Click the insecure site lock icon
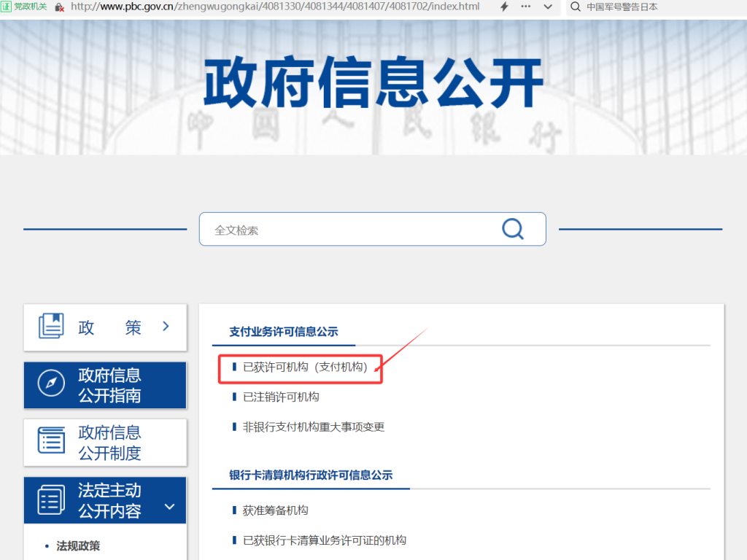 click(59, 7)
